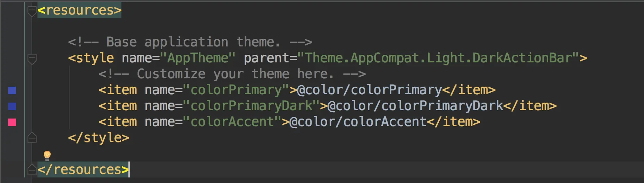Click the fold end marker beside closing resources tag
The width and height of the screenshot is (644, 183).
pos(32,169)
